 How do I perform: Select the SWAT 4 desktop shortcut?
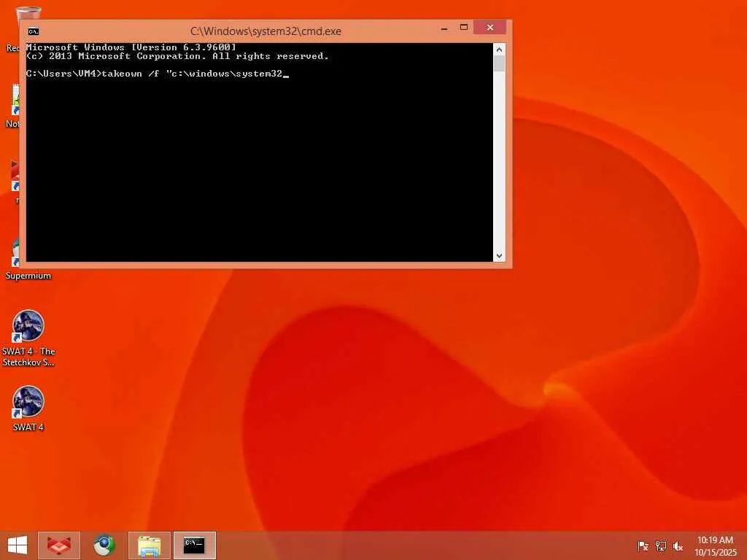coord(28,408)
